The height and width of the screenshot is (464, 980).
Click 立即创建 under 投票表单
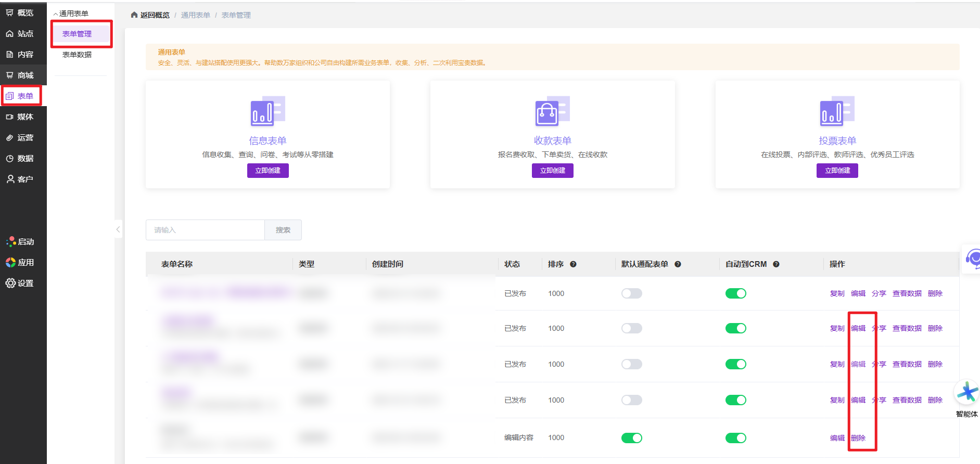click(x=837, y=171)
